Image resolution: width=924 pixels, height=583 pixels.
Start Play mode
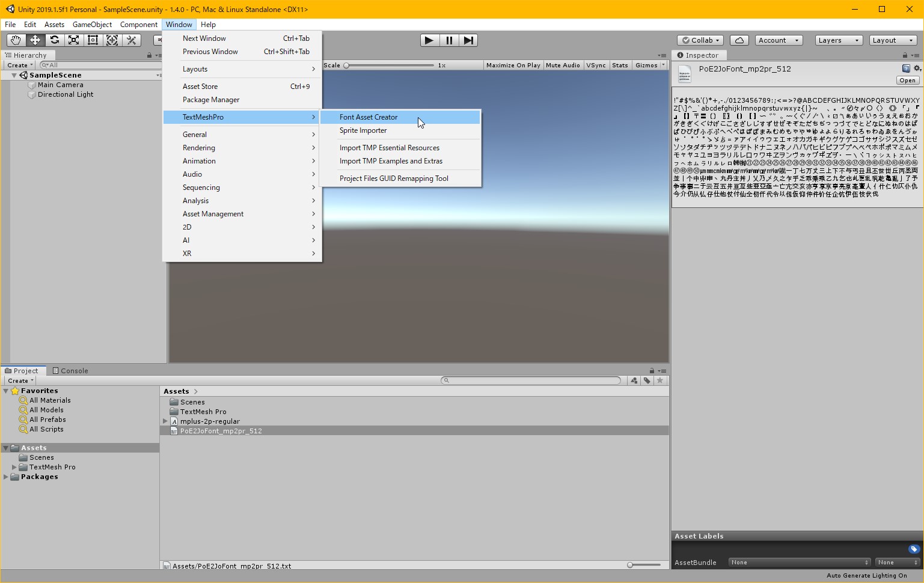429,40
